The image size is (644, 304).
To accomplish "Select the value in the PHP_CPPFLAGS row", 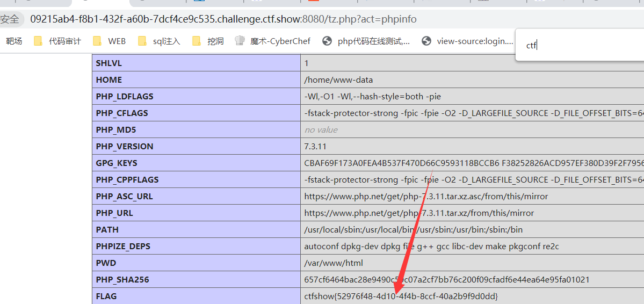I will (x=474, y=179).
